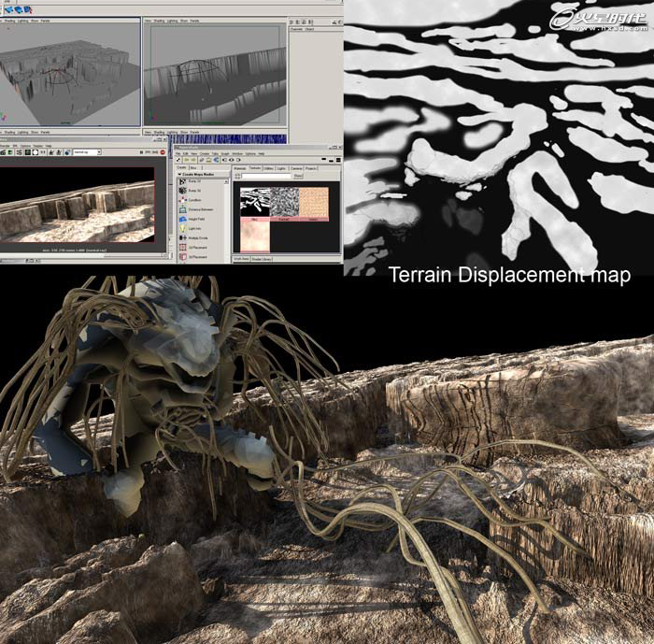654x644 pixels.
Task: Show top tabs only in Hypershade
Action: pos(323,159)
